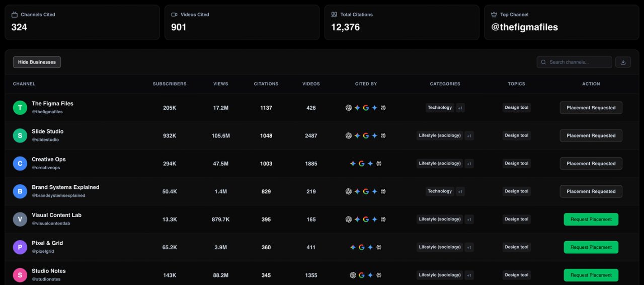
Task: Click blue C avatar of Creative Ops
Action: click(x=20, y=164)
